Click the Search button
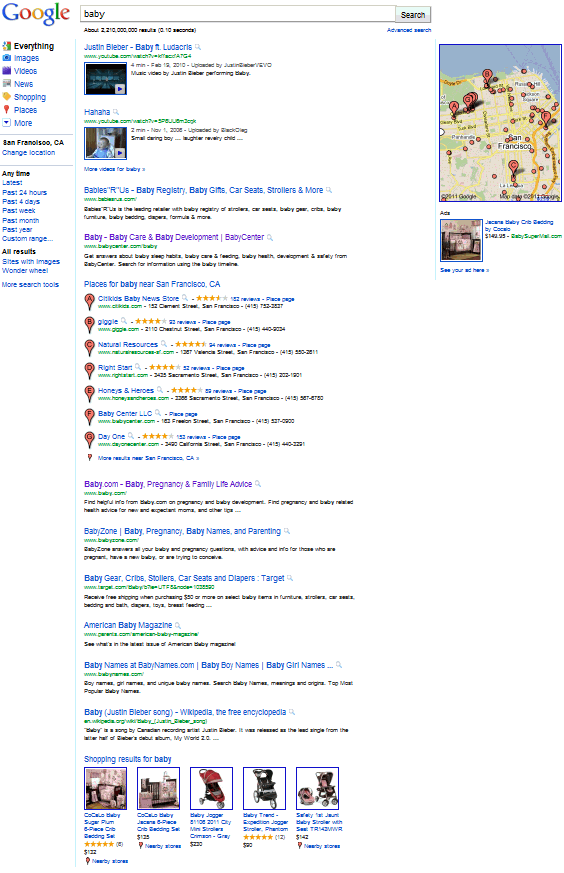 tap(413, 14)
